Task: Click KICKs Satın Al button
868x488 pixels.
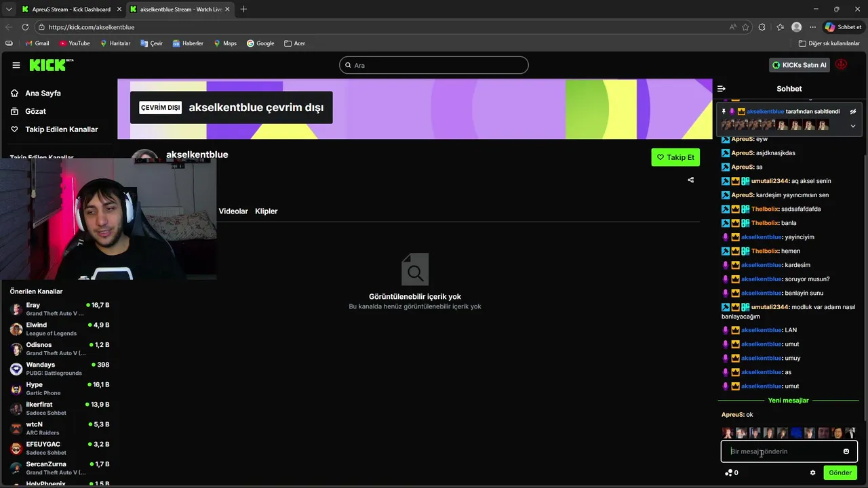Action: [800, 65]
